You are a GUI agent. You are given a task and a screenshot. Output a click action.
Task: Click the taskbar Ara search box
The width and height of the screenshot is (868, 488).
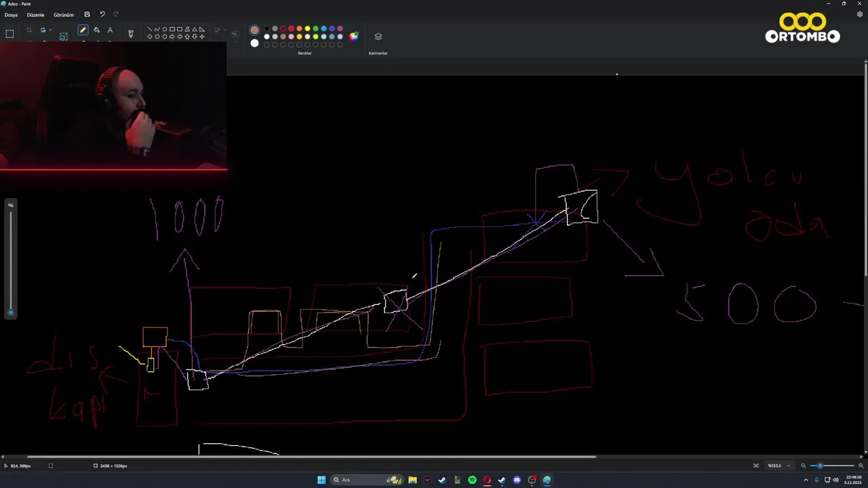pos(367,480)
